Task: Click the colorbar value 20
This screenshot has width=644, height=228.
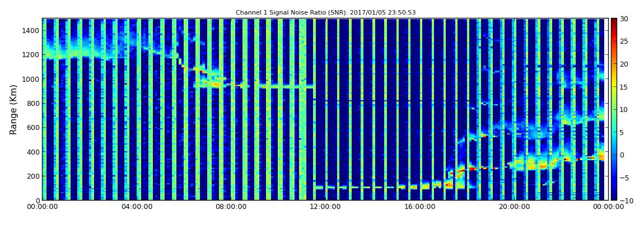Action: click(624, 64)
